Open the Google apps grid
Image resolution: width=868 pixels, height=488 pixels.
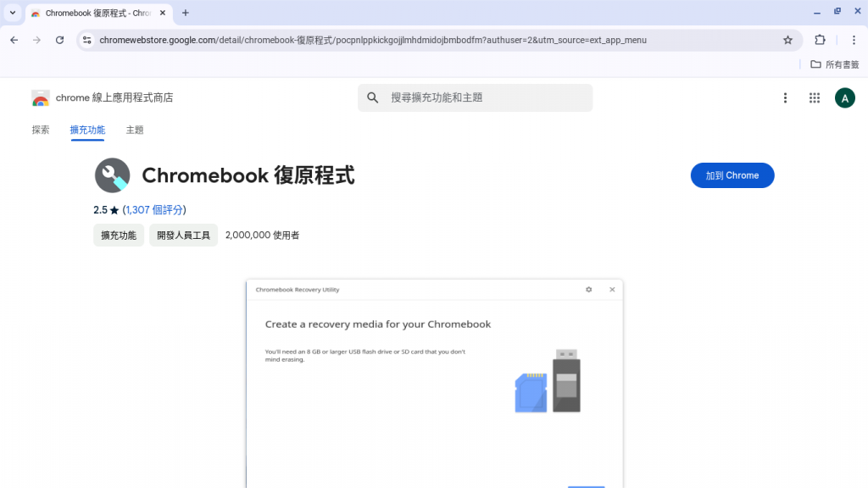pos(815,98)
